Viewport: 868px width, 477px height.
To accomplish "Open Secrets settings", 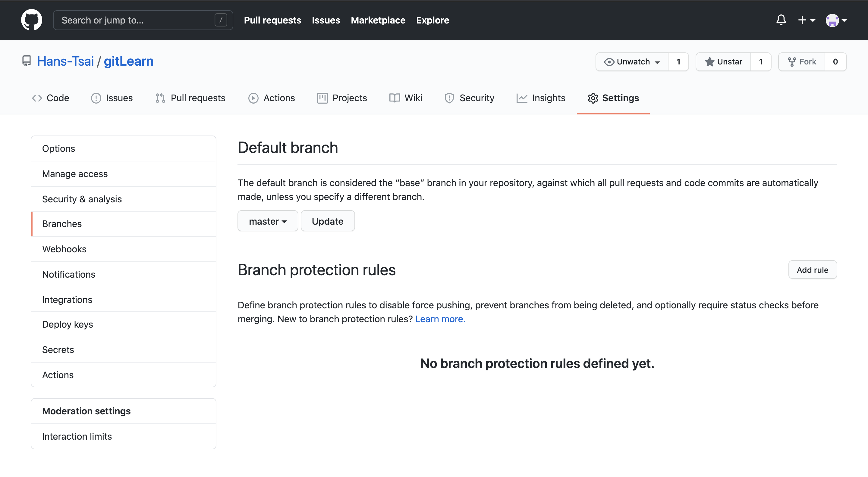I will tap(123, 350).
